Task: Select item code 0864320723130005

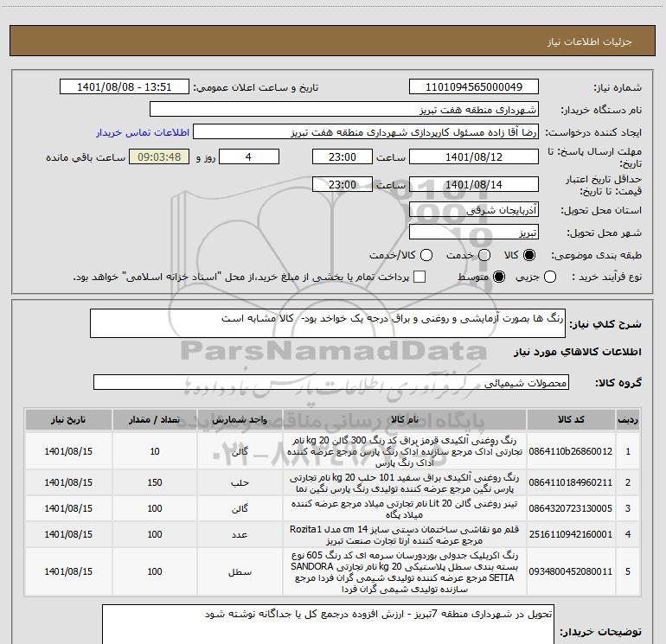Action: (x=571, y=508)
